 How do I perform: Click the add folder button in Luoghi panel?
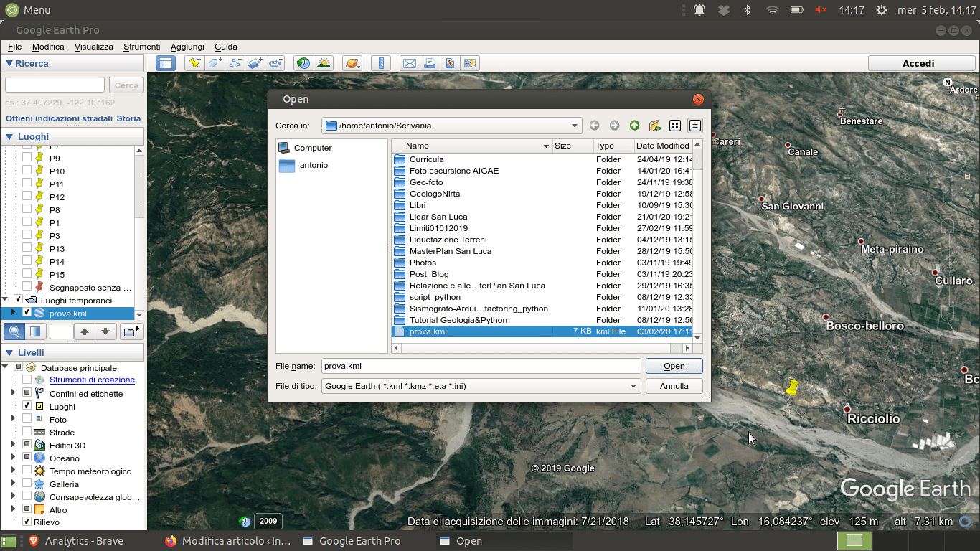(x=130, y=331)
